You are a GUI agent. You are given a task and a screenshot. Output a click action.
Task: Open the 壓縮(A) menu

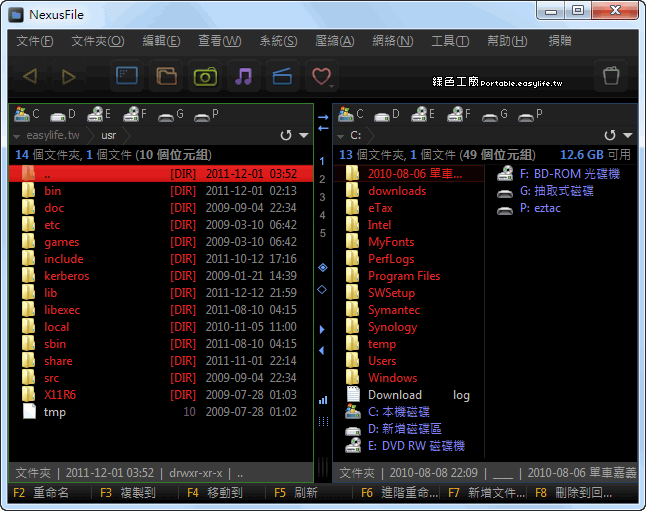335,41
